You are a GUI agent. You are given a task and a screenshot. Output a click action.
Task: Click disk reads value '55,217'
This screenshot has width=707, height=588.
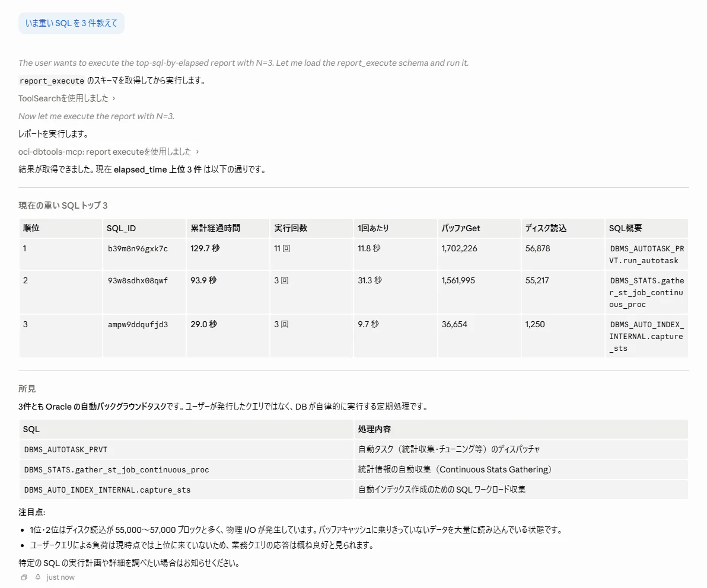[x=537, y=280]
